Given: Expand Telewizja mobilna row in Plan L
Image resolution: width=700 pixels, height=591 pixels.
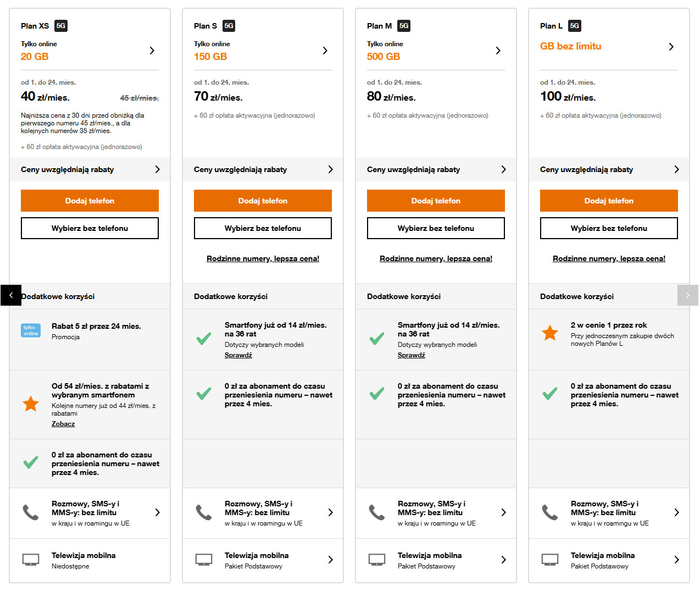Looking at the screenshot, I should [676, 560].
